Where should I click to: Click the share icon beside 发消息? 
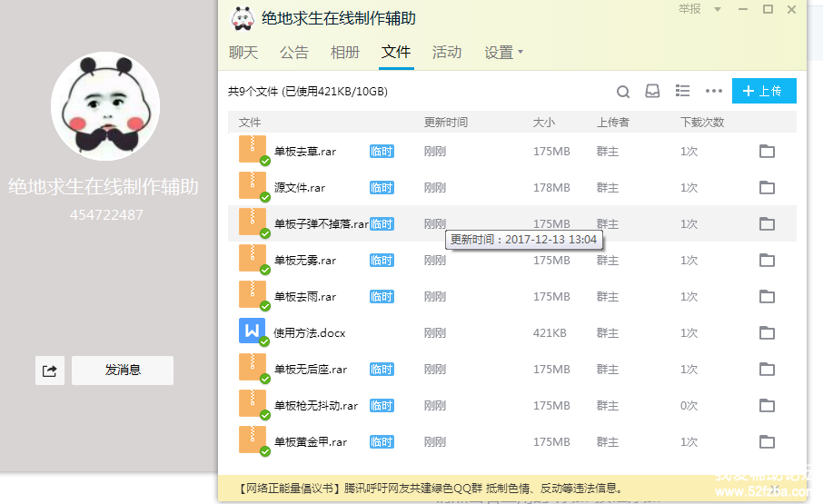point(50,371)
